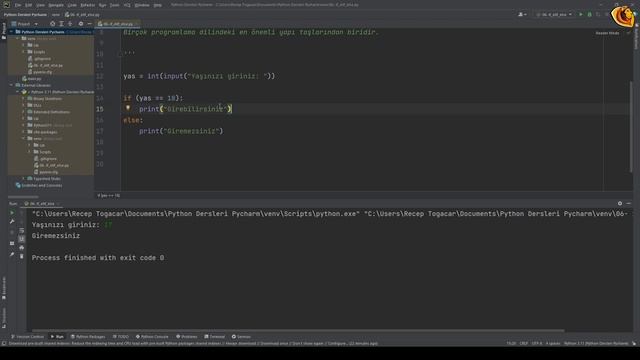This screenshot has height=360, width=640.
Task: Click the editor vertical scrollbar
Action: click(631, 127)
